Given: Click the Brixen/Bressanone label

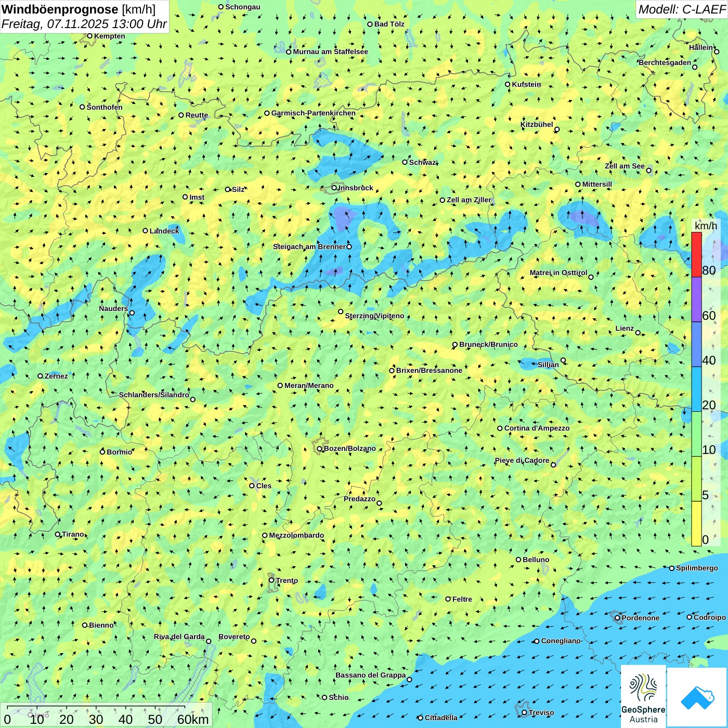Looking at the screenshot, I should [x=429, y=370].
